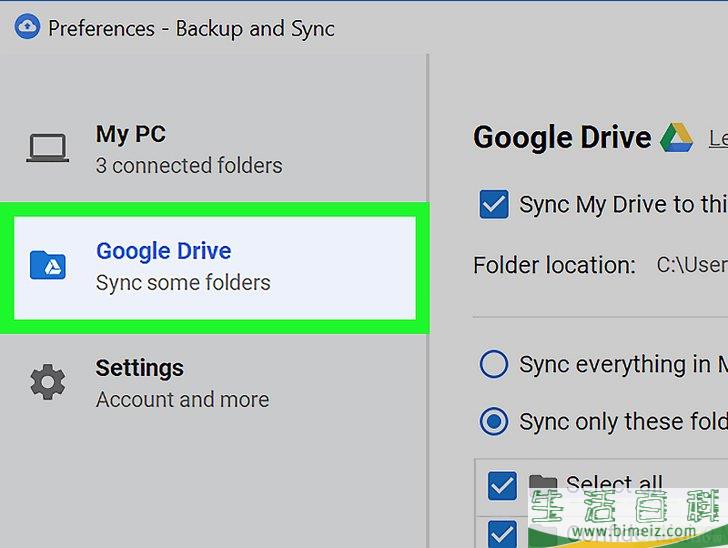Click the 'Account and more' subtitle
728x548 pixels.
point(182,399)
